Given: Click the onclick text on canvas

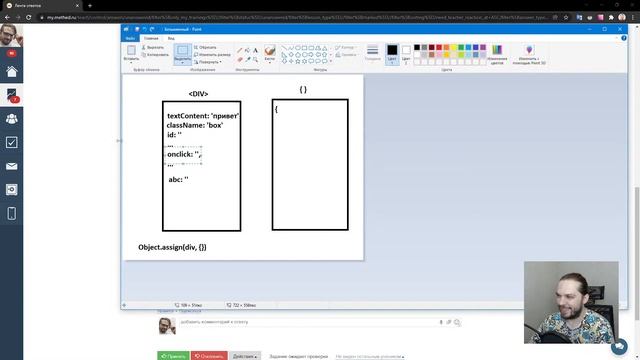Looking at the screenshot, I should tap(184, 154).
